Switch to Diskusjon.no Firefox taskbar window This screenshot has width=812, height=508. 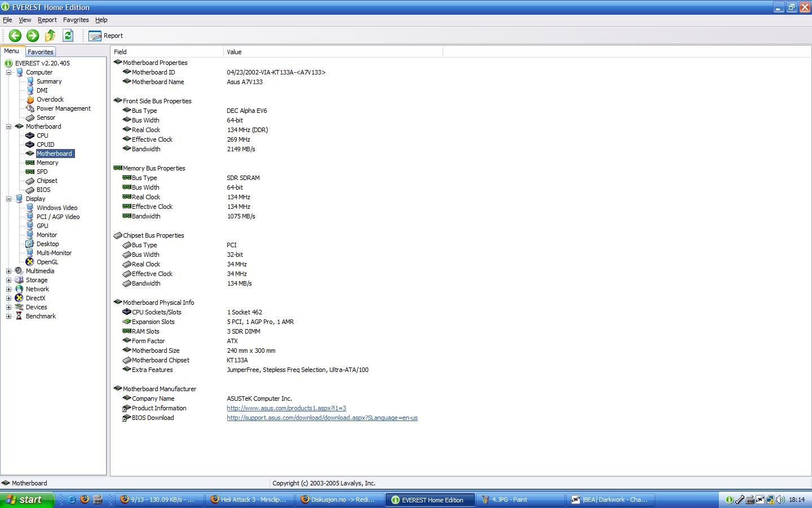click(339, 500)
